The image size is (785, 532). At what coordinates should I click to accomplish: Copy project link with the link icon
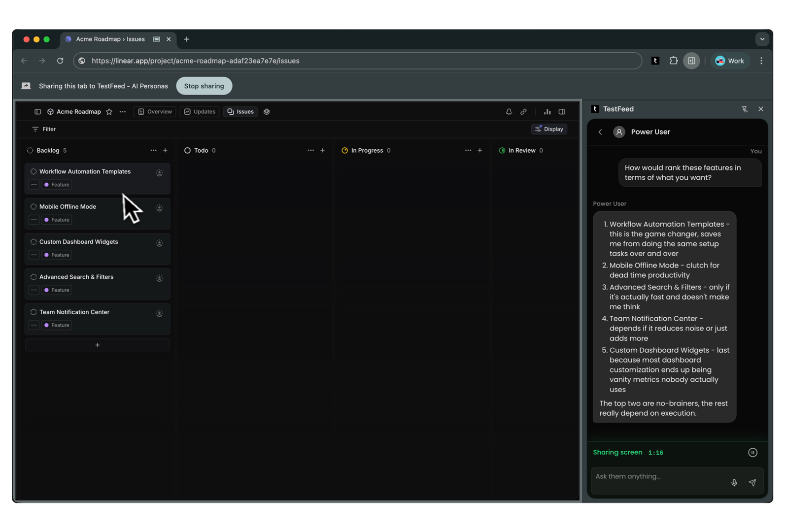523,112
